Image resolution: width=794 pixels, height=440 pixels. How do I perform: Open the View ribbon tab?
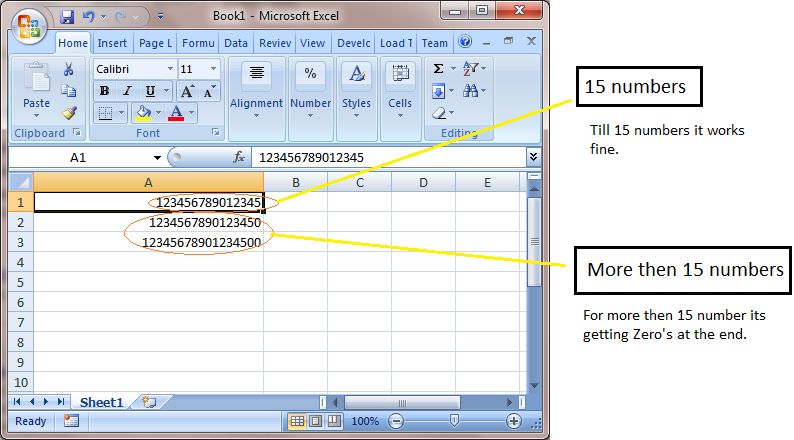pyautogui.click(x=312, y=44)
